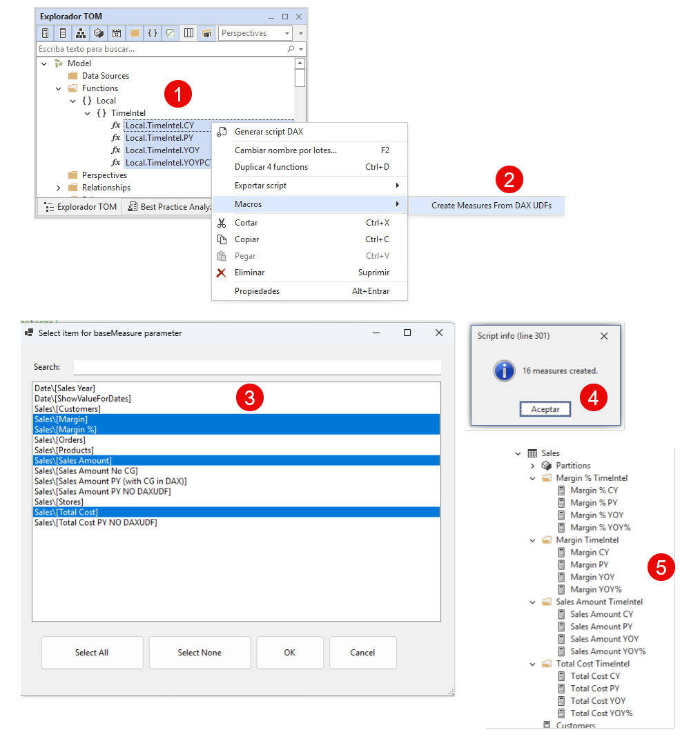Click the Sales Amount TimeIntel folder icon
Image resolution: width=700 pixels, height=741 pixels.
tap(547, 602)
